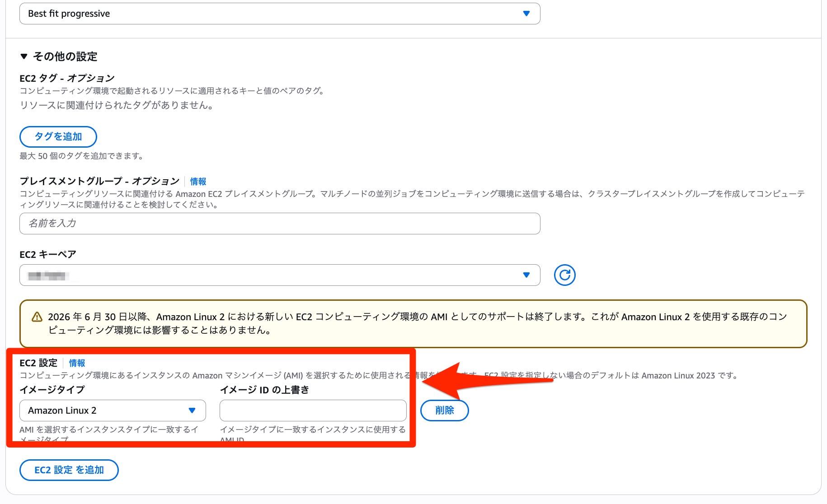Click the EC2 設定 section label
The image size is (827, 504).
click(x=38, y=363)
